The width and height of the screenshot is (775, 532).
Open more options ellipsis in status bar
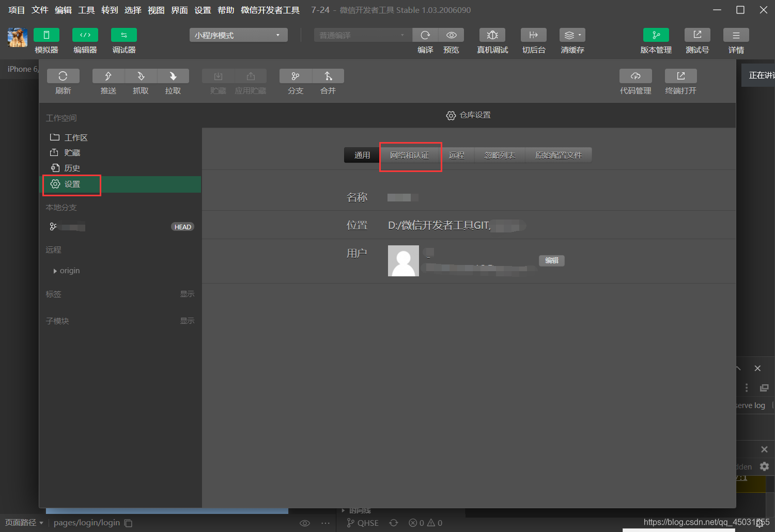[x=325, y=523]
